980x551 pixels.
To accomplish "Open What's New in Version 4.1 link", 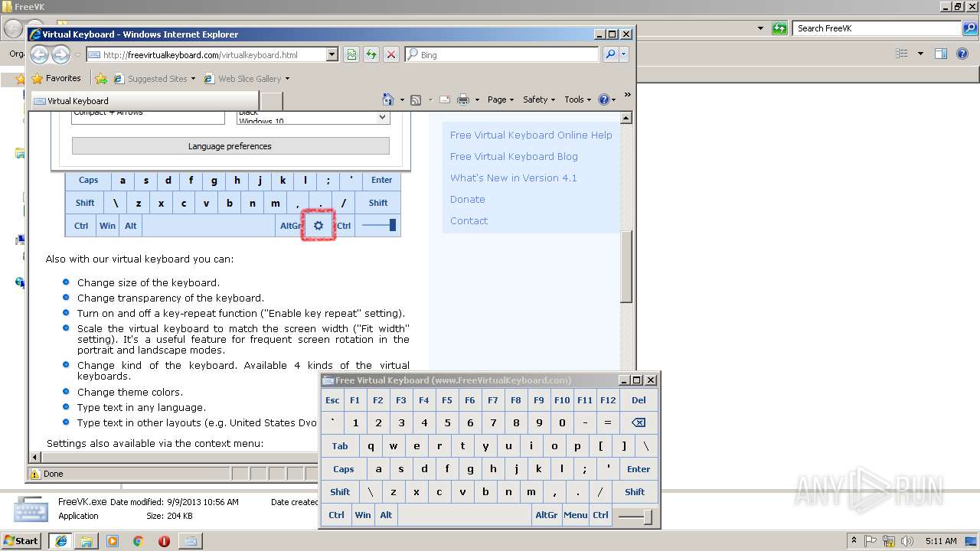I will point(514,178).
